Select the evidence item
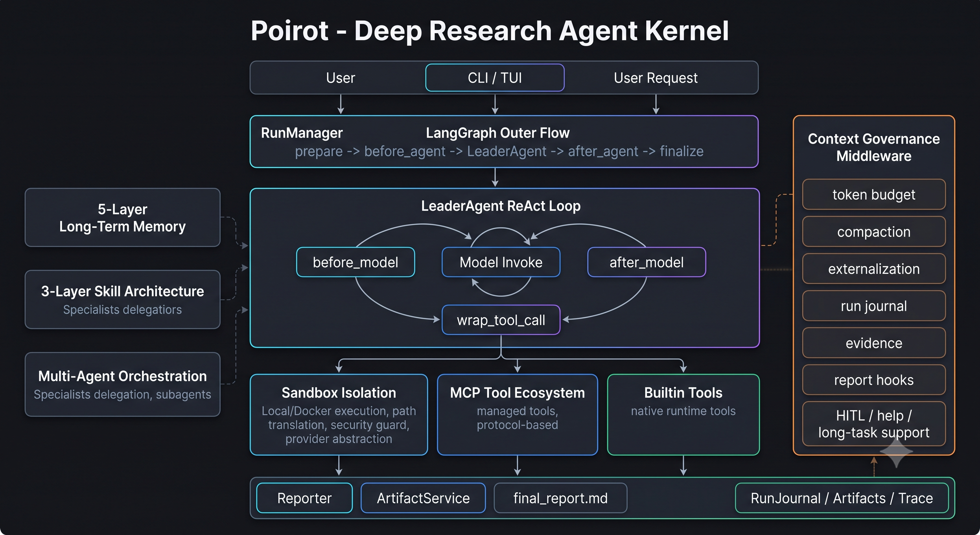 coord(874,343)
